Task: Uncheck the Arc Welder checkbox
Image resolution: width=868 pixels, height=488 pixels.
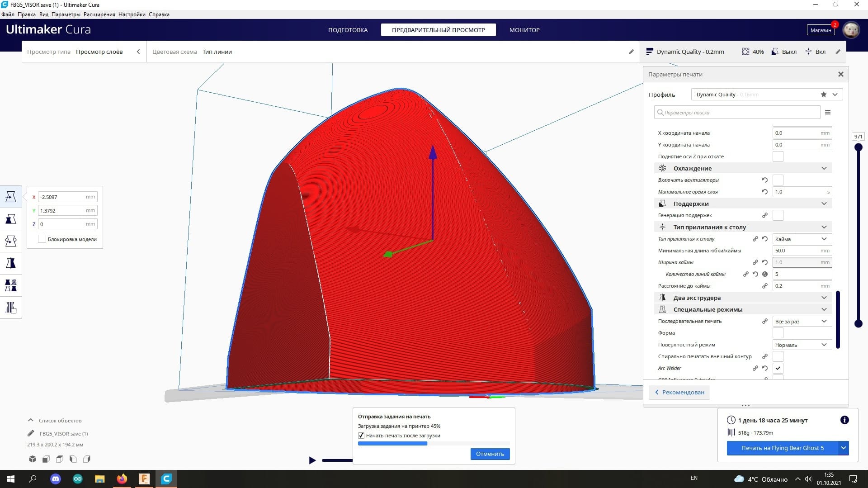Action: 778,368
